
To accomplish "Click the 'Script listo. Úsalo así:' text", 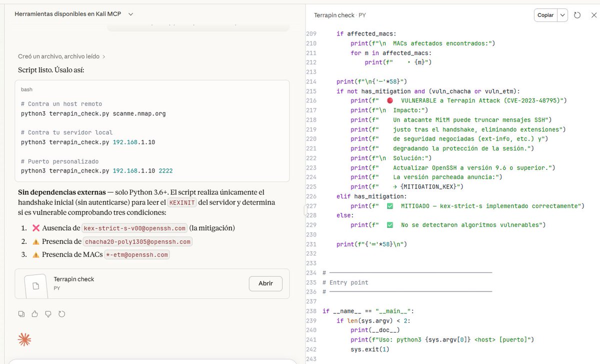I will point(51,69).
